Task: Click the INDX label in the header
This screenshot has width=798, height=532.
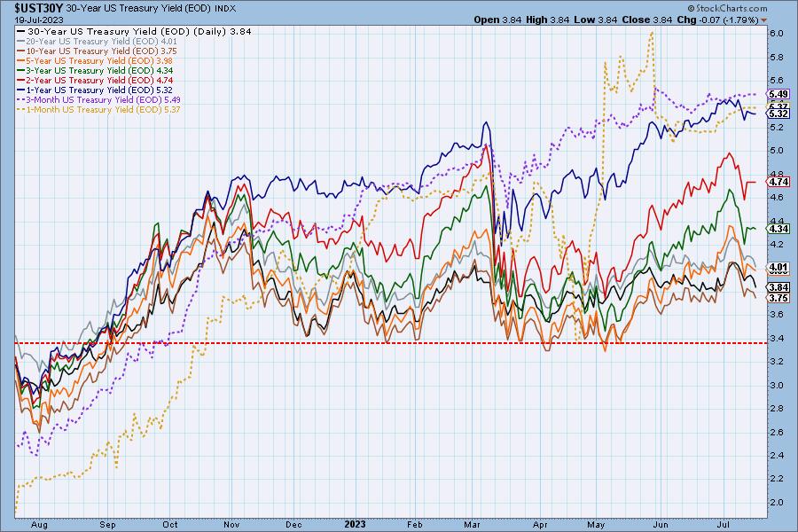Action: [x=225, y=9]
